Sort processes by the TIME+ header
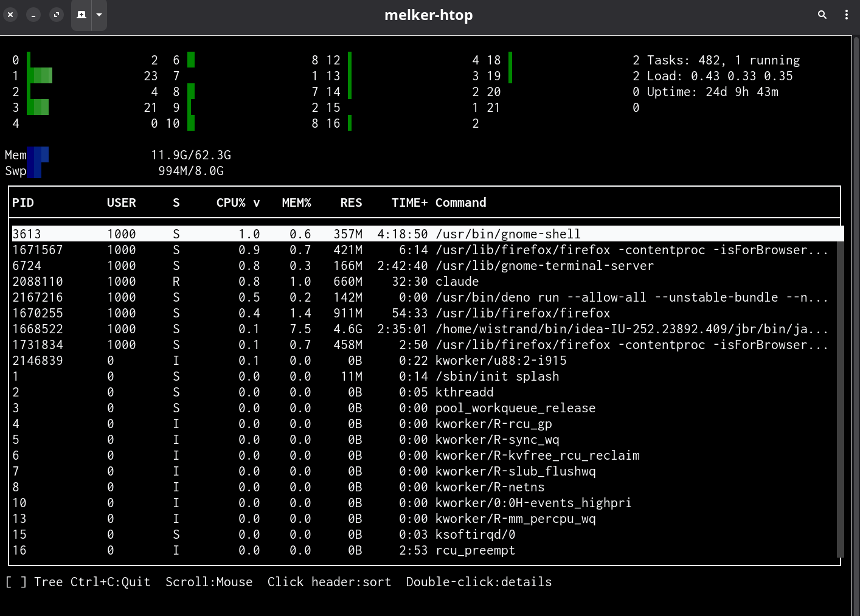This screenshot has height=616, width=860. tap(409, 202)
